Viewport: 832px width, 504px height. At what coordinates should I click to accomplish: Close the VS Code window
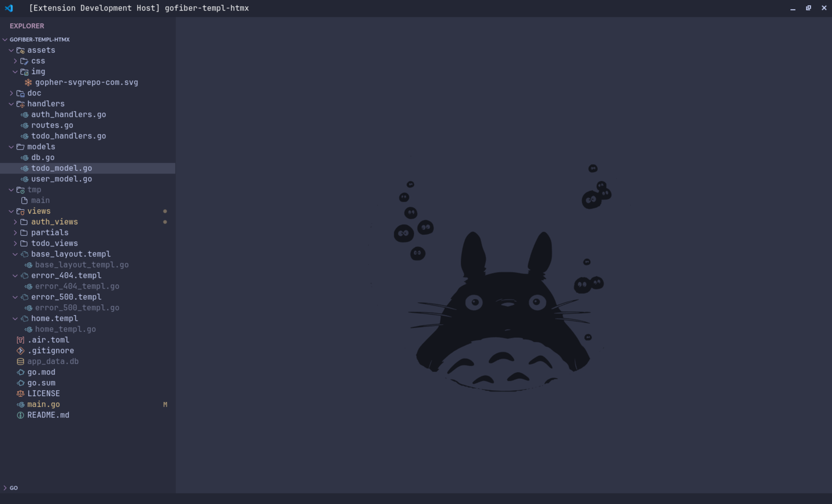click(x=824, y=8)
